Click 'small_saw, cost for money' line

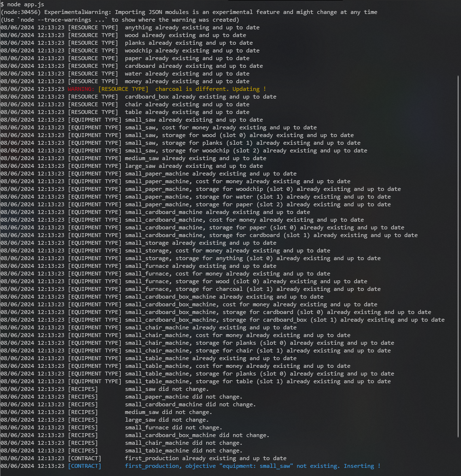[159, 127]
